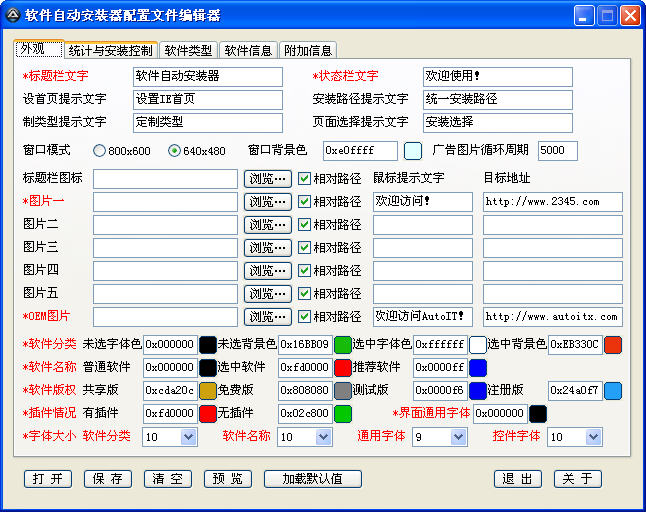Click the 打开 button

click(48, 479)
